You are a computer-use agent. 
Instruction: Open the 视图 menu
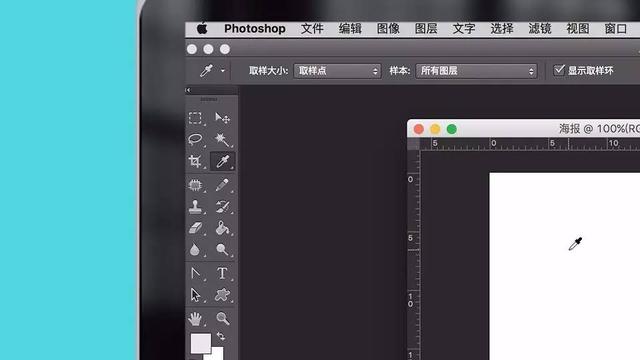pos(578,29)
